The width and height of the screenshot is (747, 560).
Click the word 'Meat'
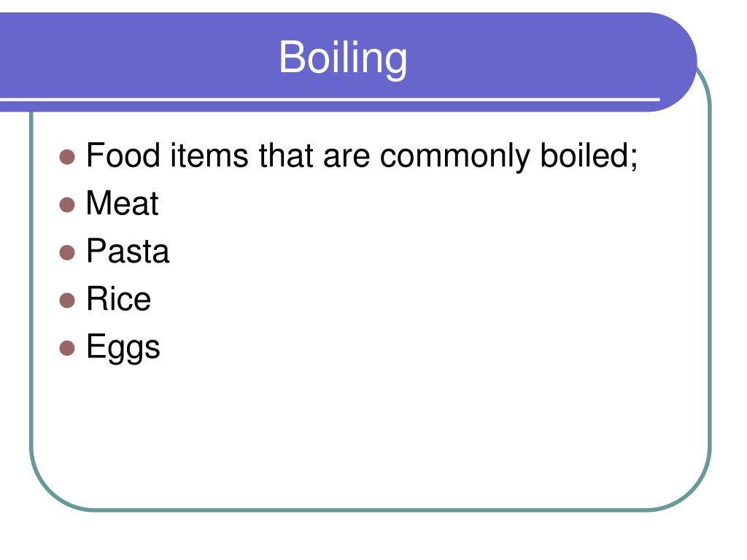122,203
